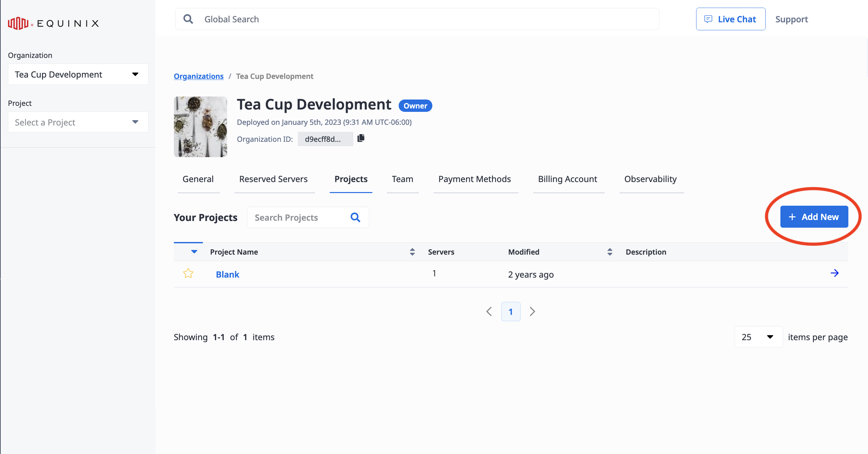Switch to the General tab

198,179
